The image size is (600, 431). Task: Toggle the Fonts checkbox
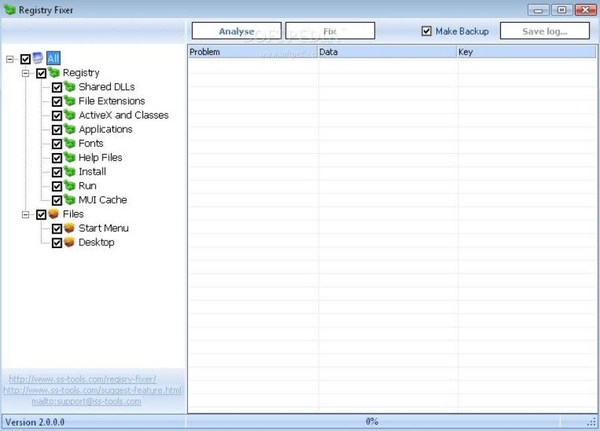coord(57,144)
